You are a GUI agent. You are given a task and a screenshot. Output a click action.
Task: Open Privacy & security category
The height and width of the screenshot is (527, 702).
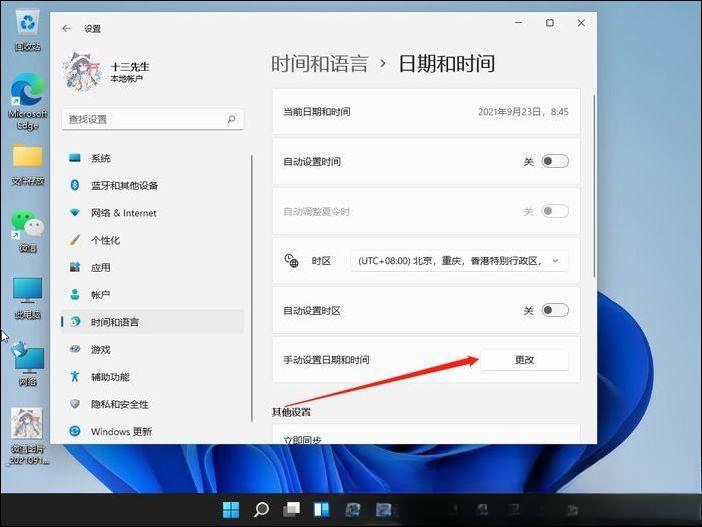[x=153, y=404]
